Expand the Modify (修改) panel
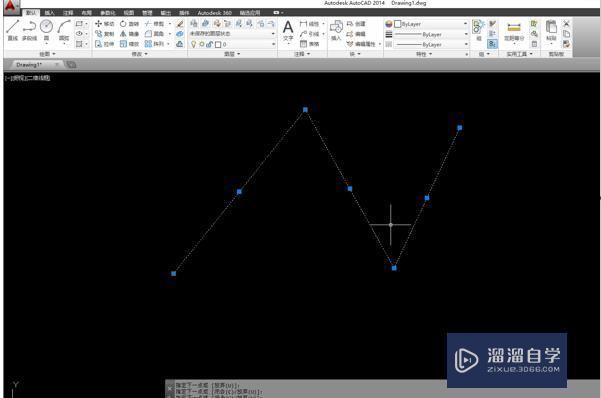The width and height of the screenshot is (601, 398). pyautogui.click(x=140, y=54)
